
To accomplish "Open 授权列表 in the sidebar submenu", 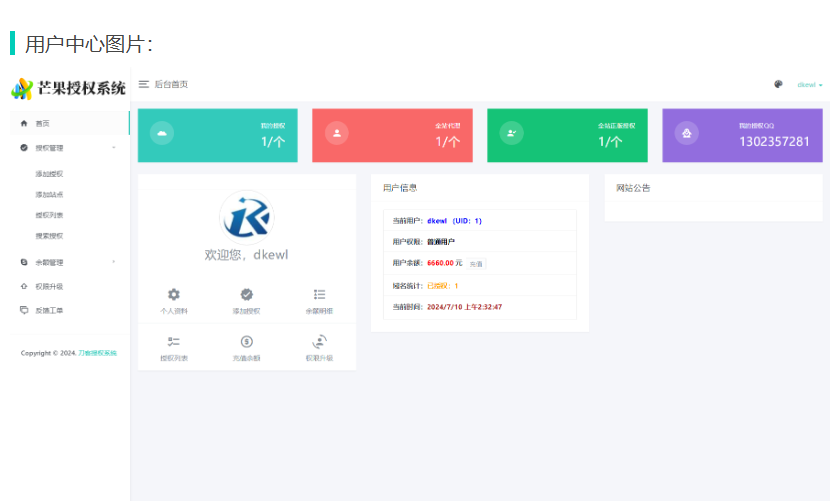I will [49, 215].
